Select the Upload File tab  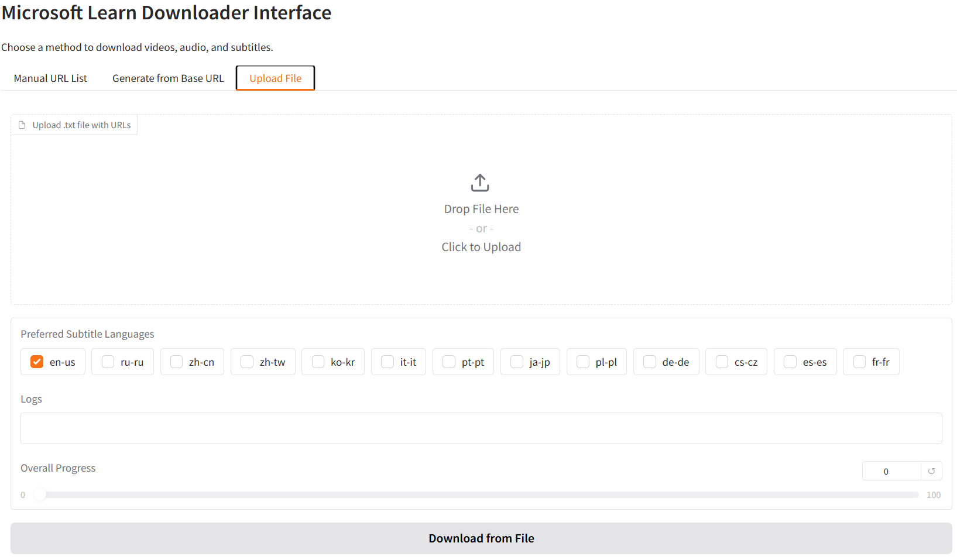click(x=276, y=78)
